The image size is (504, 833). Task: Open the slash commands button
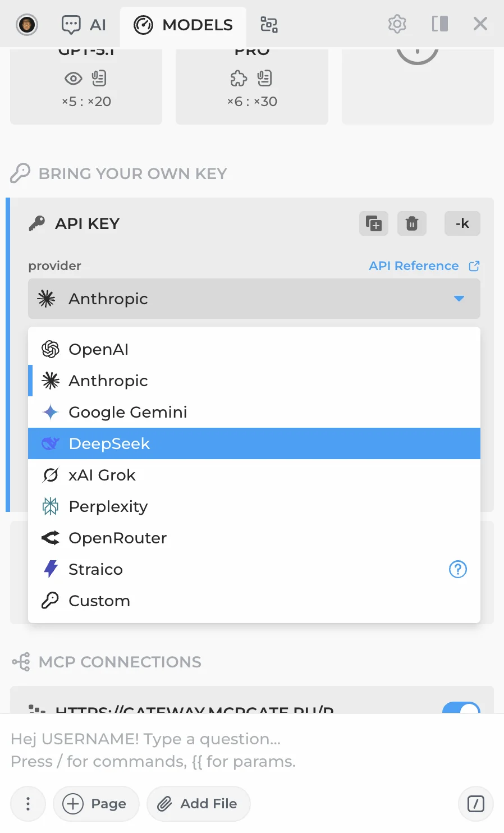(475, 804)
